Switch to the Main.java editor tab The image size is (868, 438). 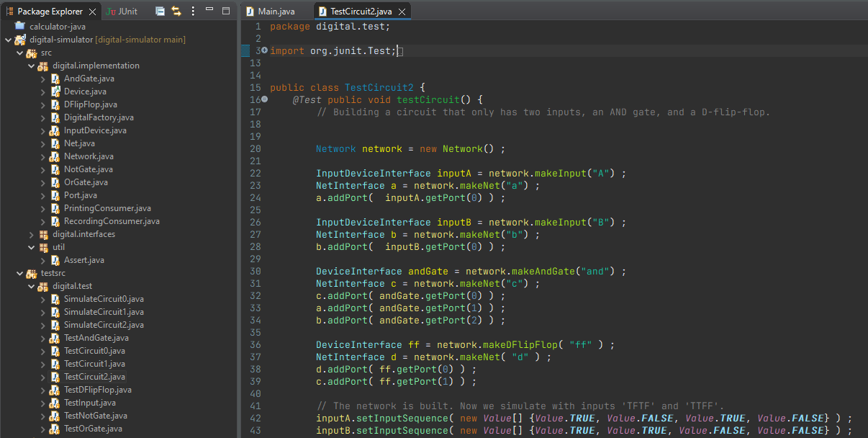[276, 12]
